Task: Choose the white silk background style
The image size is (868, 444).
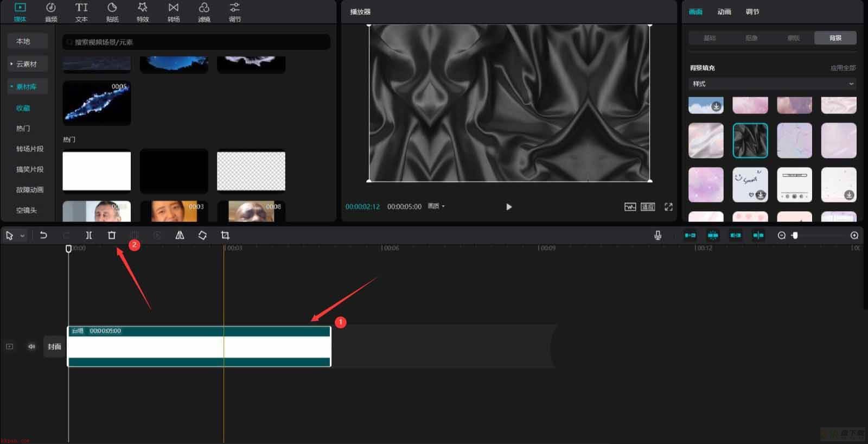Action: click(706, 140)
